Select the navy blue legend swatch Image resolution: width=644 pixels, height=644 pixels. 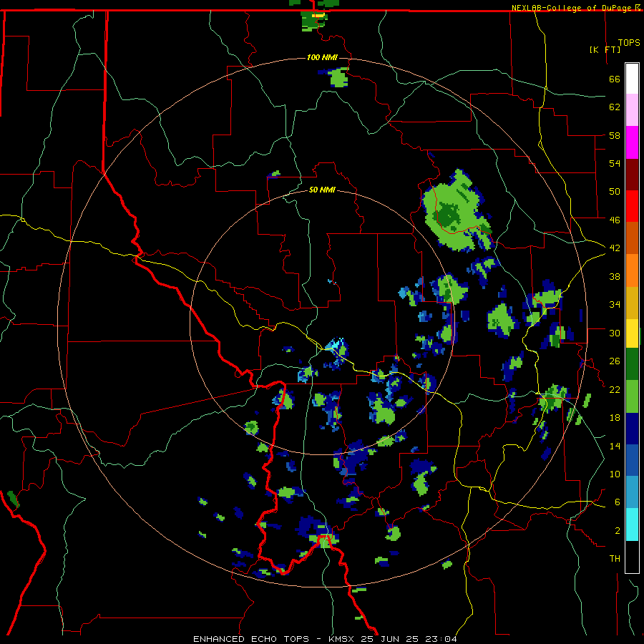pyautogui.click(x=632, y=429)
